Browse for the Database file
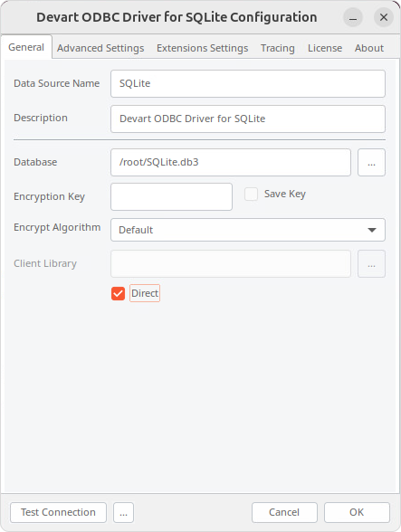Image resolution: width=401 pixels, height=532 pixels. point(371,162)
